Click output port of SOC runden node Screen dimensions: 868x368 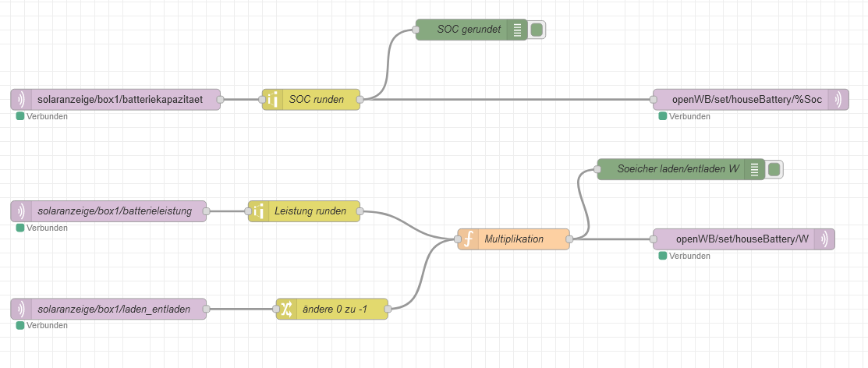point(361,100)
